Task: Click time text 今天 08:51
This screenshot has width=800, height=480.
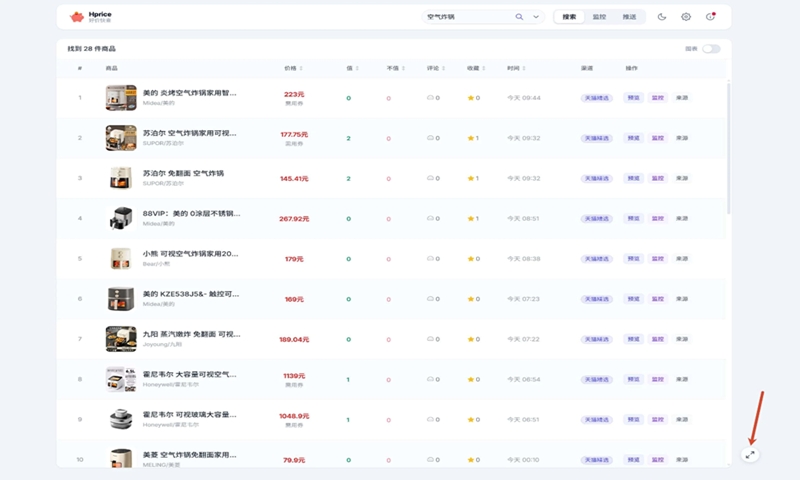Action: pos(523,219)
